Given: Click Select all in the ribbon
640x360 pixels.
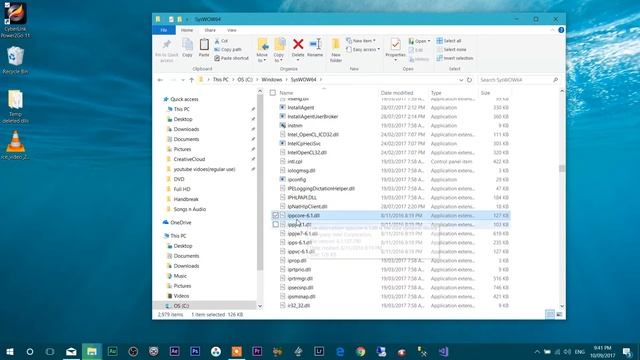Looking at the screenshot, I should [x=449, y=41].
